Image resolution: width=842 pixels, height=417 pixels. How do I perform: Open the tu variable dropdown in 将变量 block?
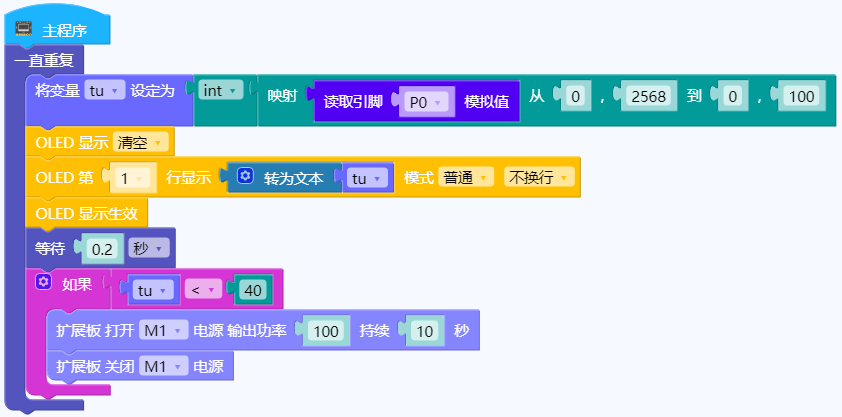tap(104, 91)
